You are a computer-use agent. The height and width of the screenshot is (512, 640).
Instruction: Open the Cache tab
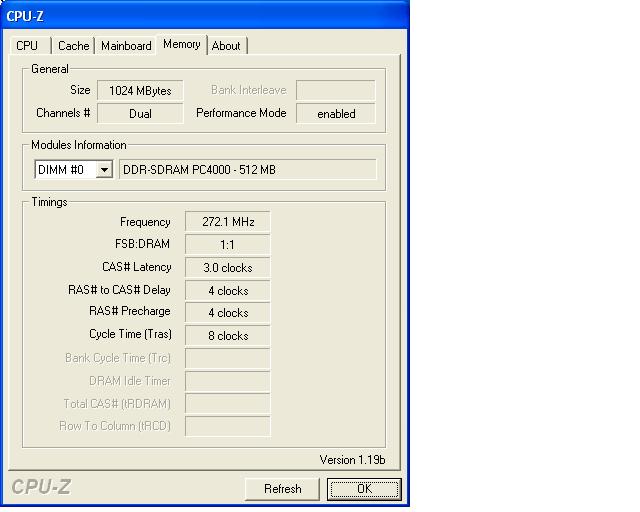coord(73,46)
